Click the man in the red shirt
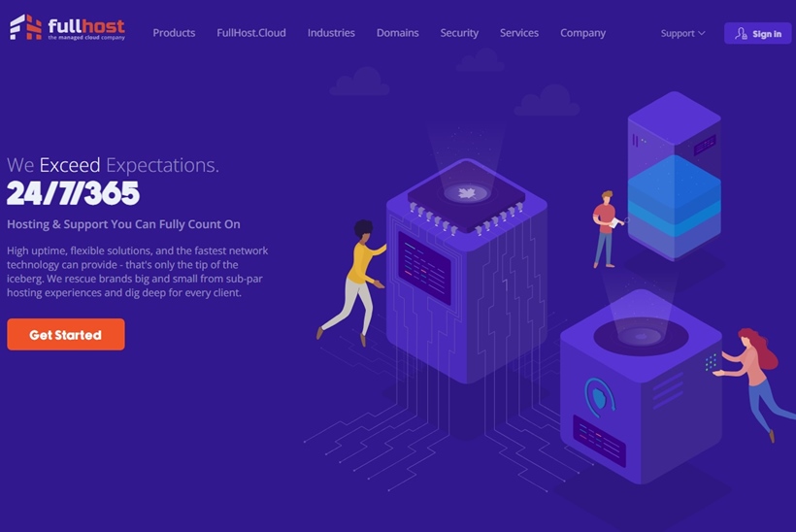The height and width of the screenshot is (532, 796). [x=606, y=228]
